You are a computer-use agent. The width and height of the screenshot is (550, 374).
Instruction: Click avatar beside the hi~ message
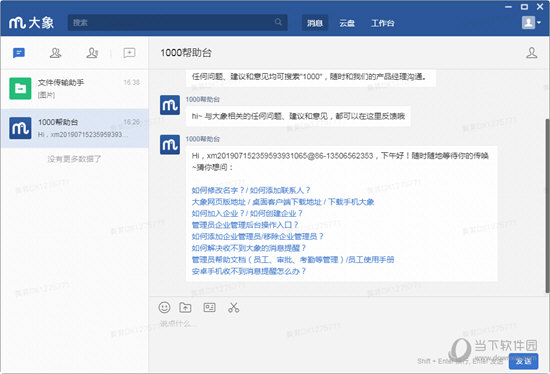coord(170,105)
